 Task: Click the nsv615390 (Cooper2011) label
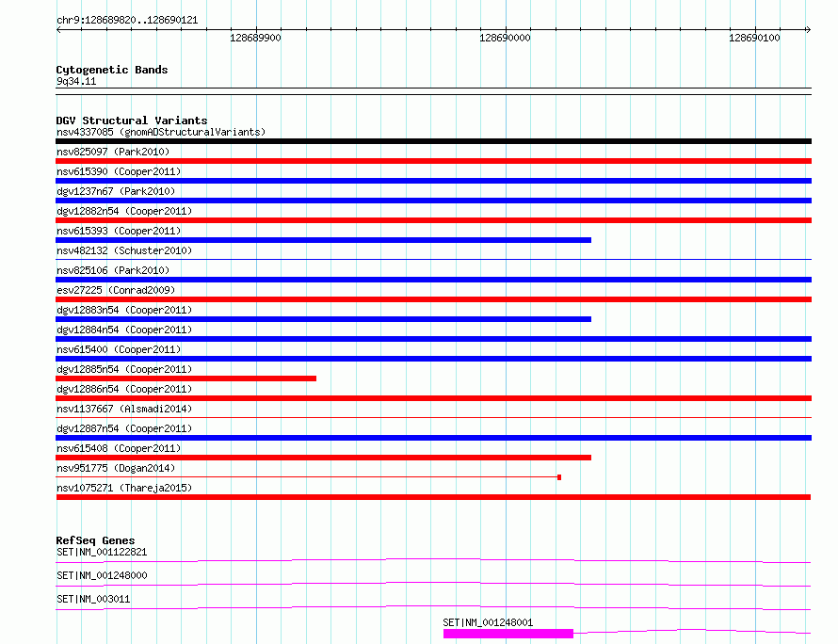(119, 171)
